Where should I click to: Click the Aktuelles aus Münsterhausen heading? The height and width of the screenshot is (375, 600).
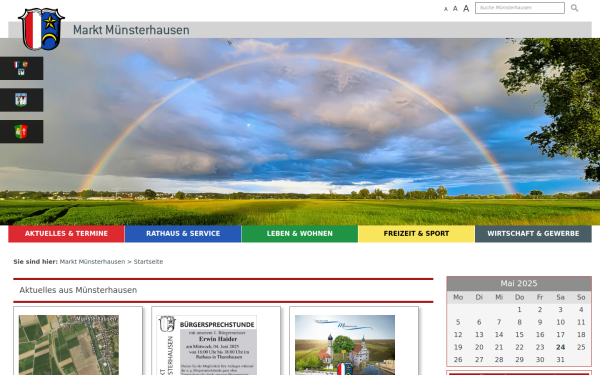tap(78, 290)
